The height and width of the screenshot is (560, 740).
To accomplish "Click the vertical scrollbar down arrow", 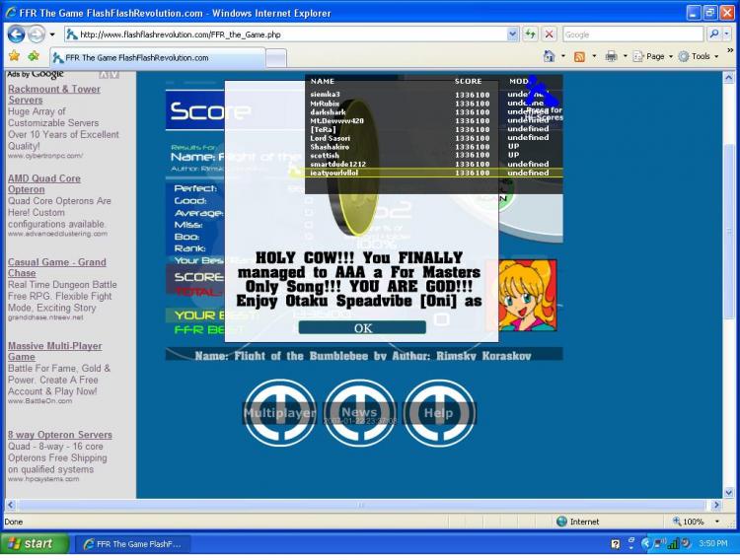I will [729, 493].
